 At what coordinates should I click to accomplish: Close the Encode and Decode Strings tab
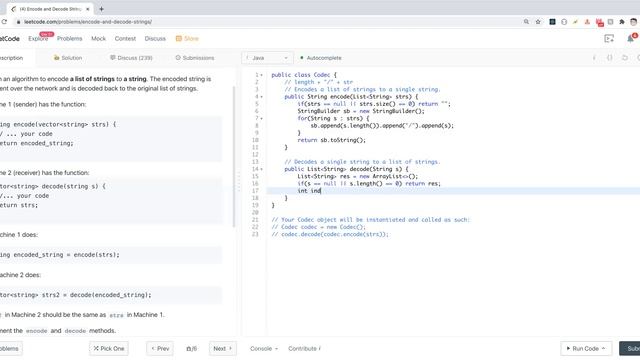click(x=87, y=9)
